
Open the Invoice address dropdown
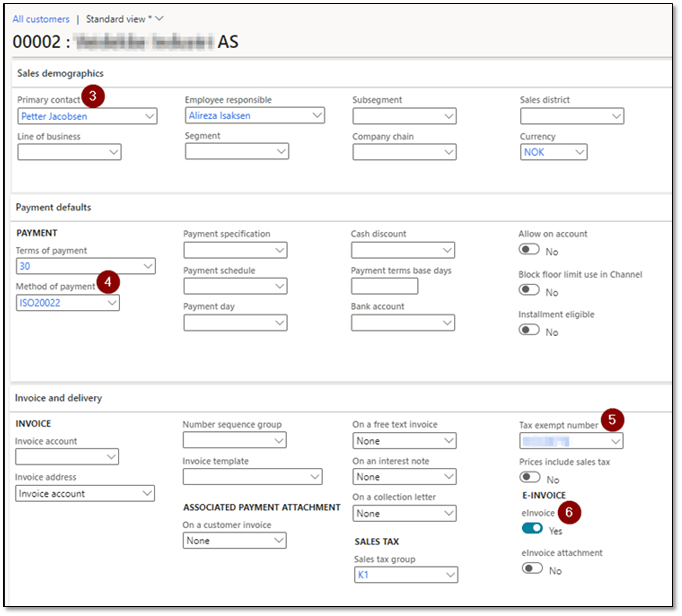coord(147,493)
